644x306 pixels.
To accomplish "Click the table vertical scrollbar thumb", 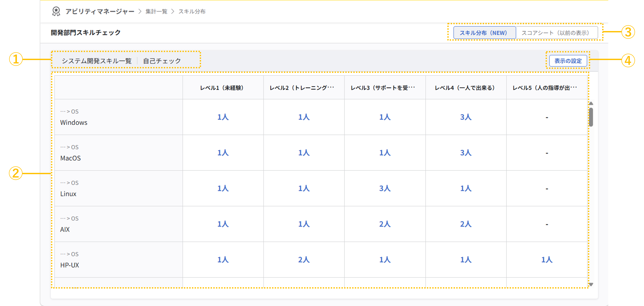I will click(591, 117).
